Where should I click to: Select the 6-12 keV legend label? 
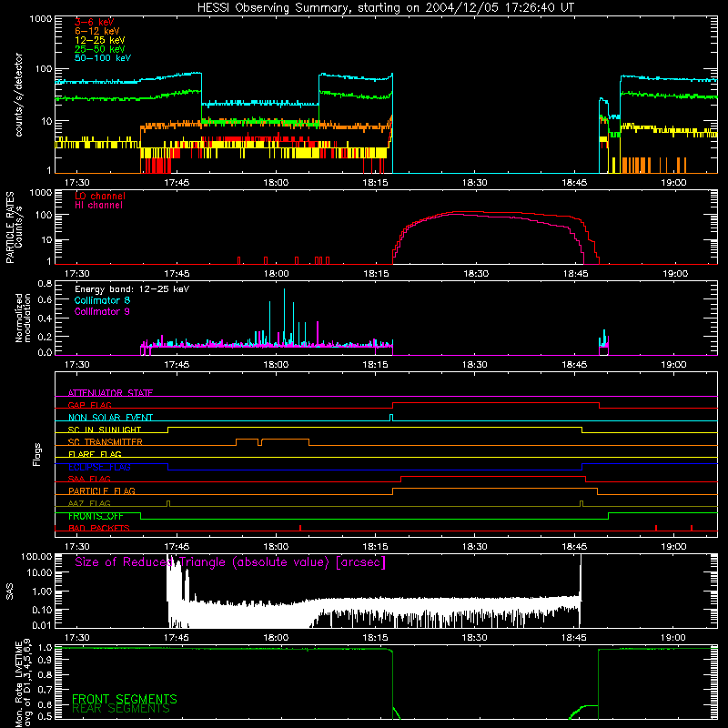(97, 31)
